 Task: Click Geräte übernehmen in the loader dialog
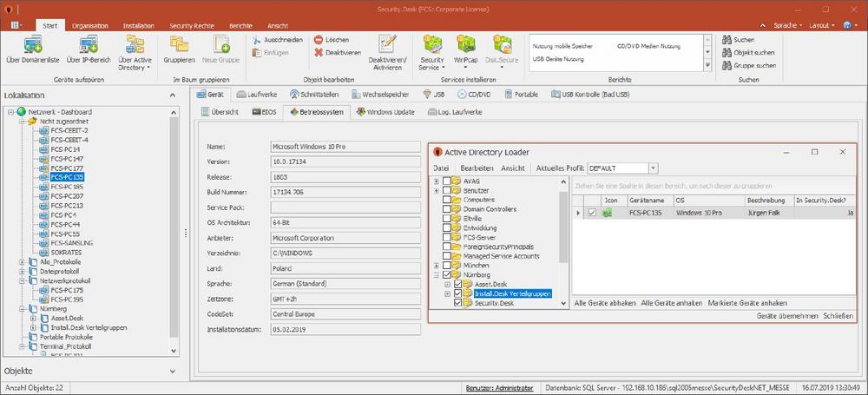click(787, 317)
